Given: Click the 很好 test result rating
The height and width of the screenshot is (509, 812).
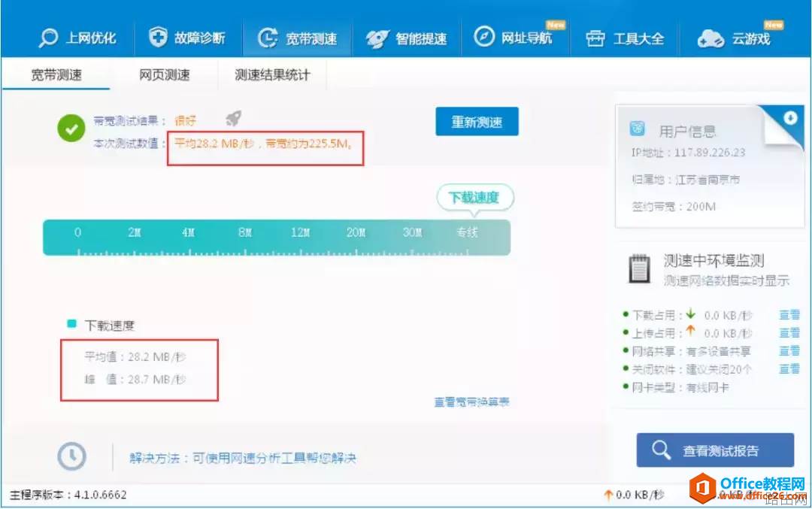Looking at the screenshot, I should coord(186,120).
